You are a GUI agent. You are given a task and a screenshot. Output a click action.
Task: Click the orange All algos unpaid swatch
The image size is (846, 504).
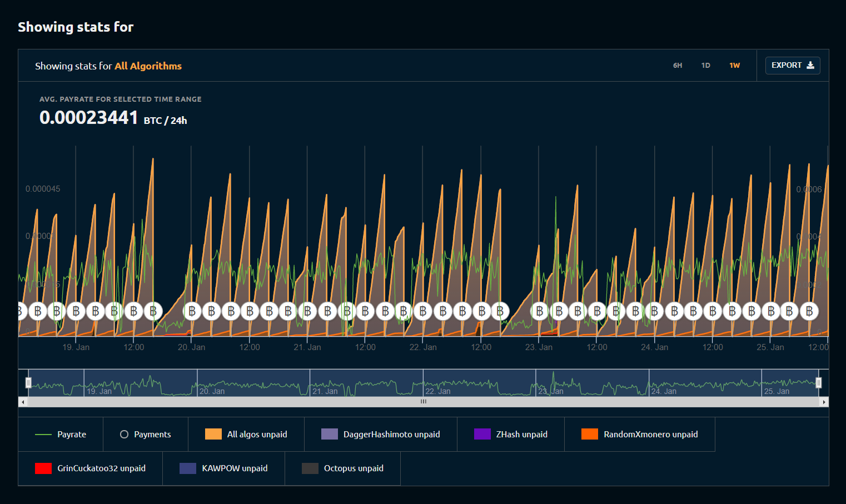coord(213,435)
